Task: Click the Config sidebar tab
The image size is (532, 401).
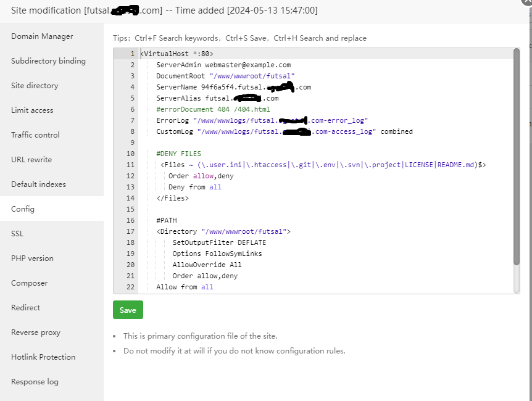Action: point(23,209)
